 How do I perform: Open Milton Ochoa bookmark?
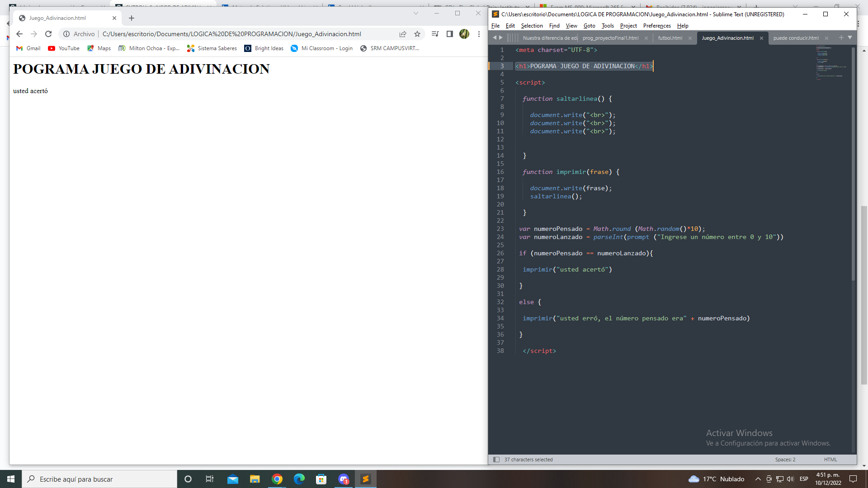[x=149, y=48]
